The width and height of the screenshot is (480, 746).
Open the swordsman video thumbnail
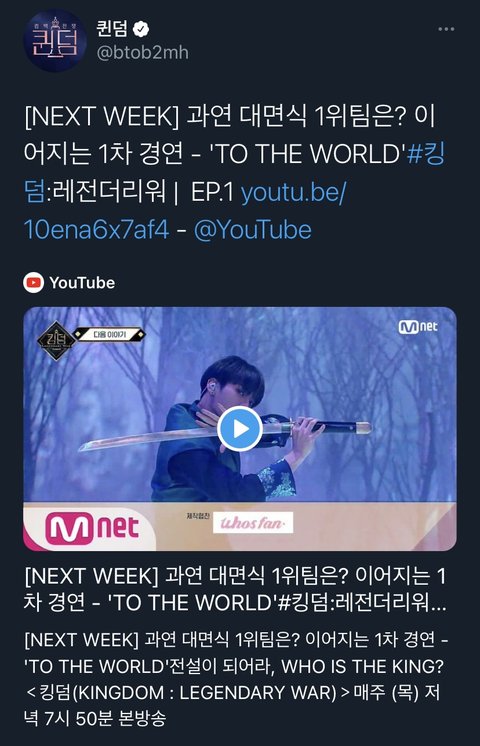coord(240,429)
